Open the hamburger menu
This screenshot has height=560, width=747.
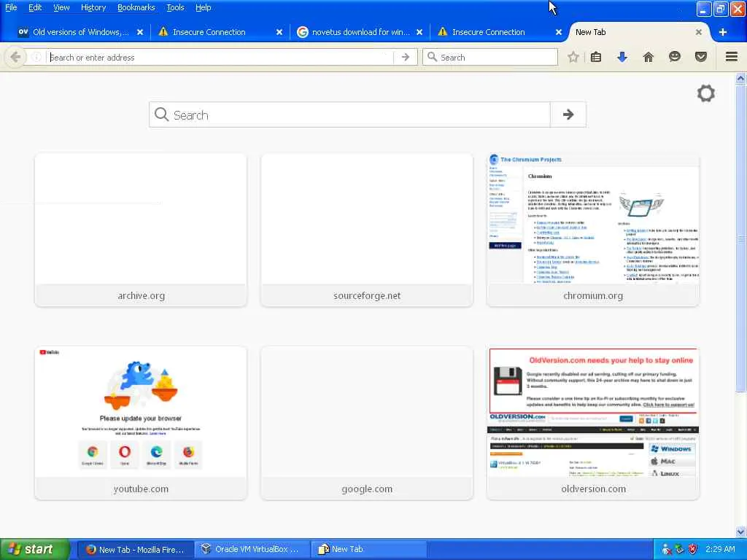point(732,57)
